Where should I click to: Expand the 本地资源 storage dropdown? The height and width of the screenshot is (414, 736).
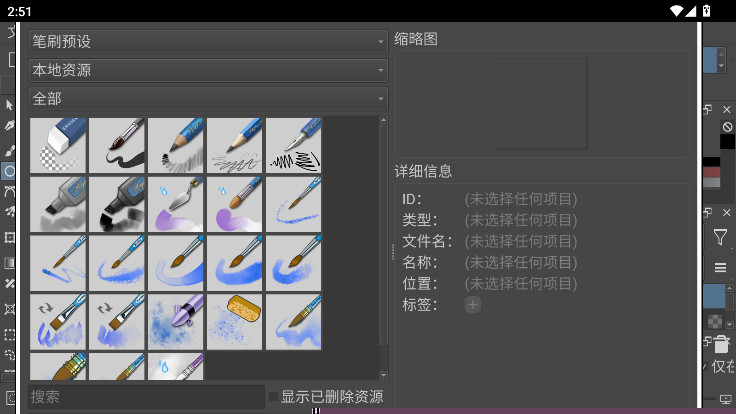click(208, 71)
